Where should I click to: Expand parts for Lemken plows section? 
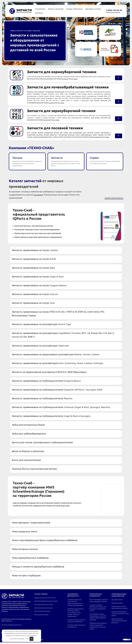point(66,250)
